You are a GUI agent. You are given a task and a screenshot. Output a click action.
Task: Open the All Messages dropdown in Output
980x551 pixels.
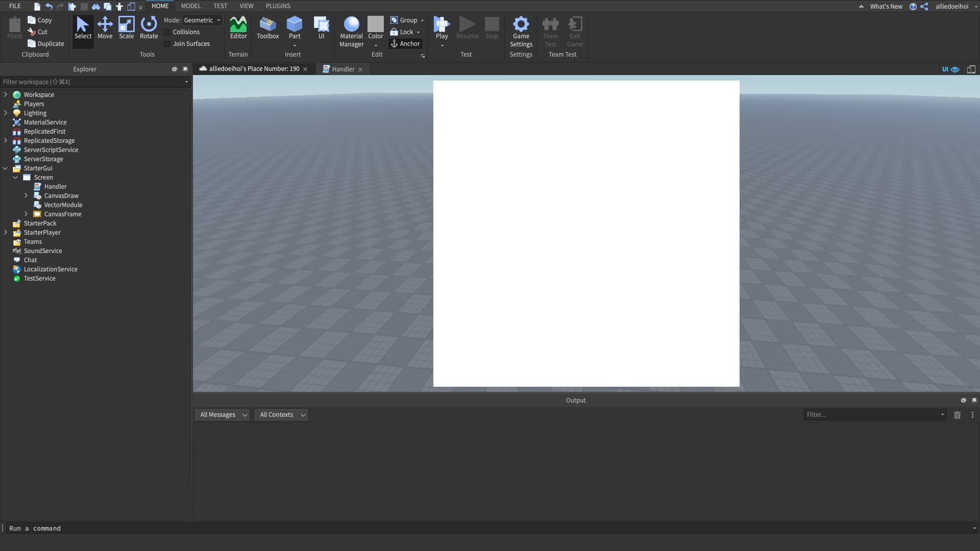pyautogui.click(x=222, y=414)
